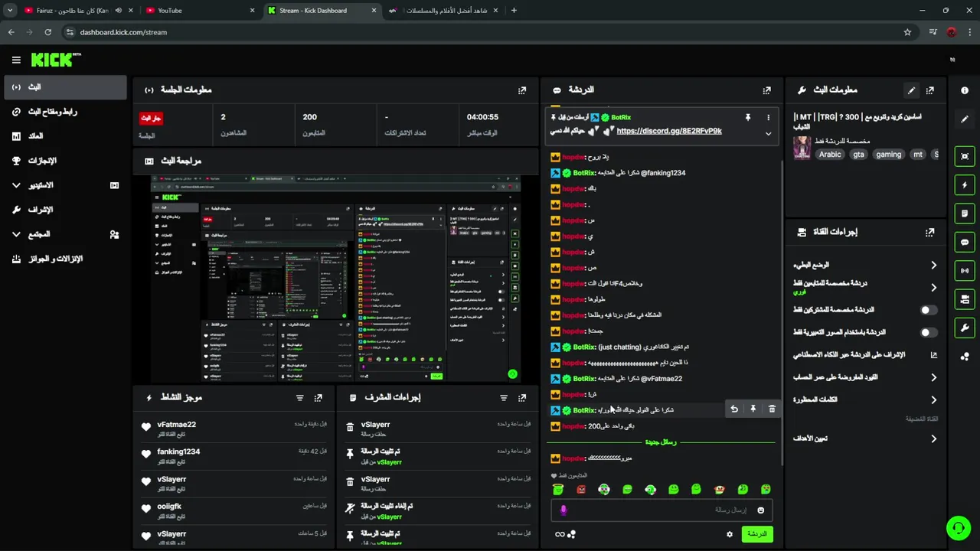Open stream URL and key sidebar item
Viewport: 980px width, 551px height.
pyautogui.click(x=65, y=112)
